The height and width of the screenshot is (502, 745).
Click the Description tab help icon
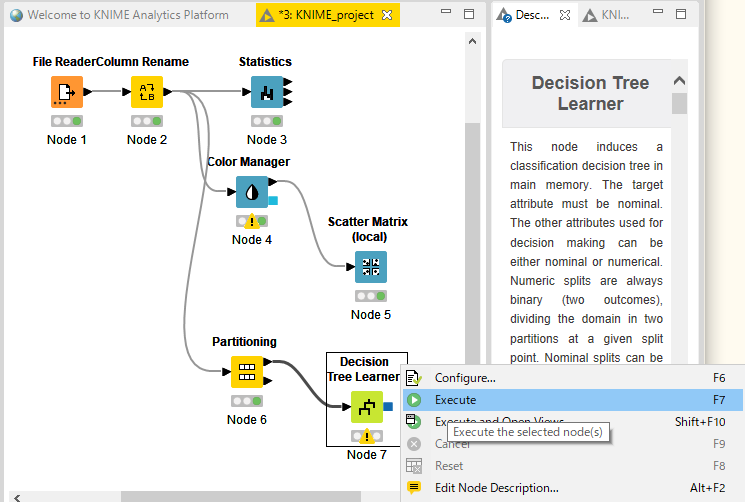coord(504,16)
